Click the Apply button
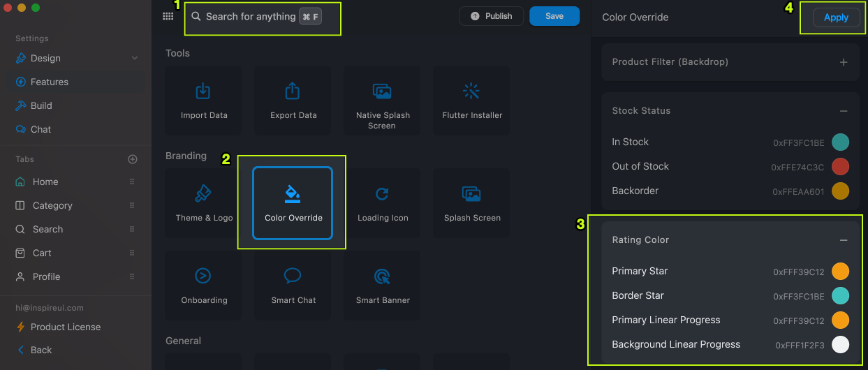The image size is (868, 370). click(x=836, y=18)
